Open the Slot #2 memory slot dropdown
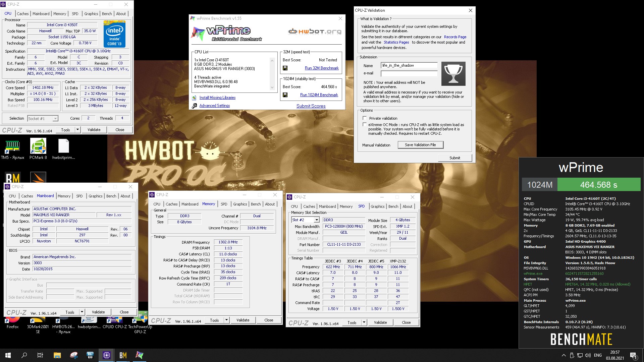Viewport: 644px width, 362px height. pyautogui.click(x=316, y=220)
